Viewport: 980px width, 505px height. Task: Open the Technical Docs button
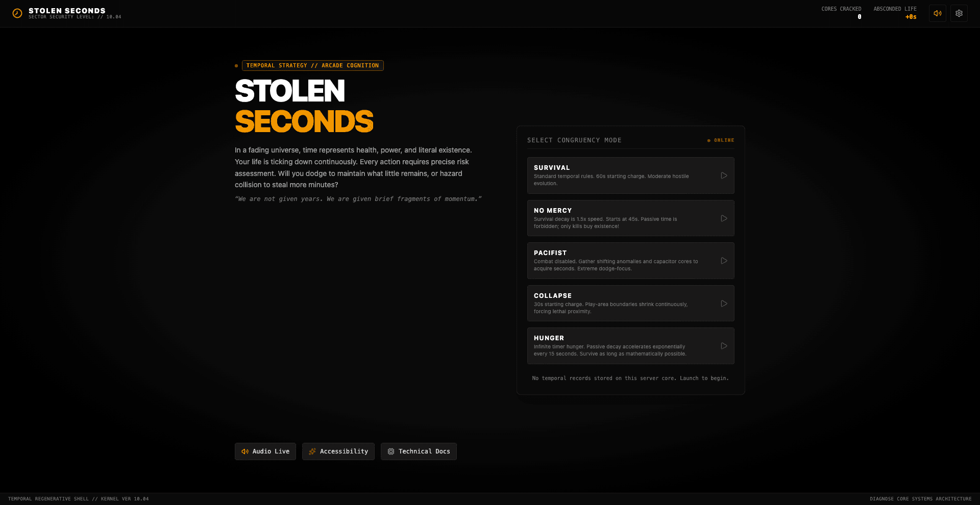point(419,451)
